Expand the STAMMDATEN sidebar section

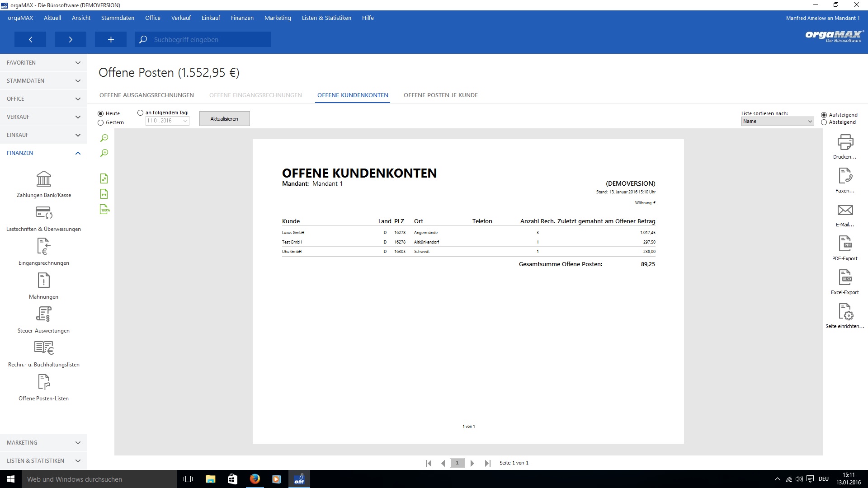(x=43, y=81)
